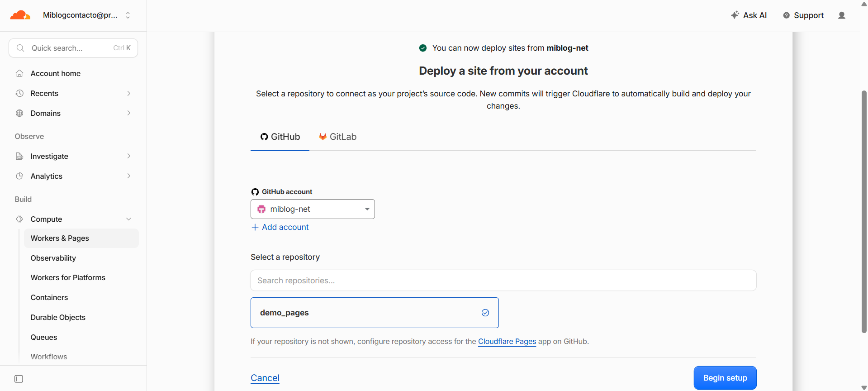Image resolution: width=868 pixels, height=391 pixels.
Task: Click the Quick search magnifier icon
Action: [20, 48]
